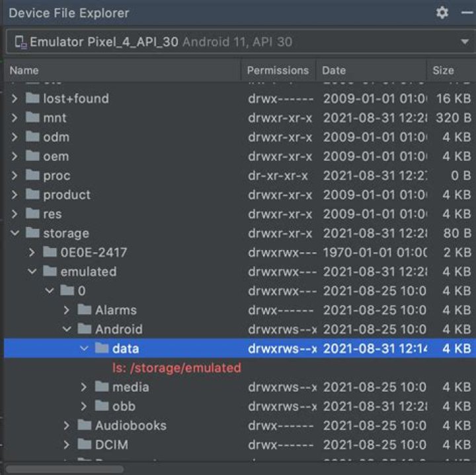Click the DCIM folder icon

coord(85,445)
